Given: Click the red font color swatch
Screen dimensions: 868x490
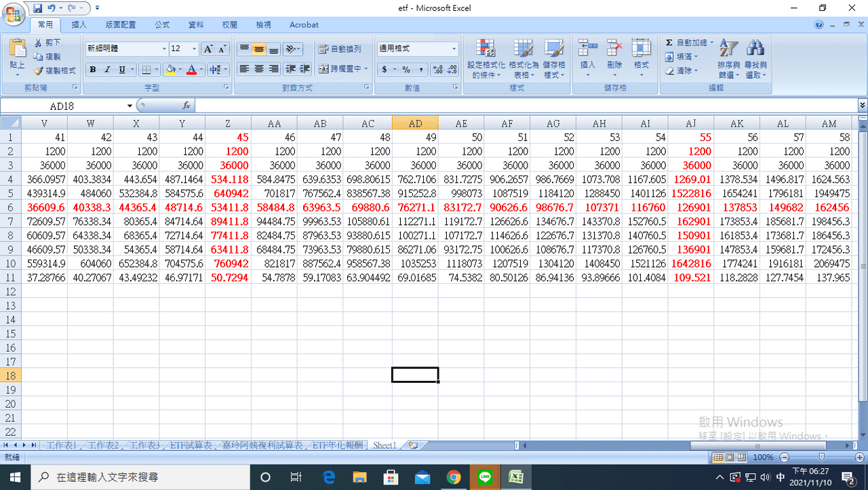Looking at the screenshot, I should tap(192, 69).
